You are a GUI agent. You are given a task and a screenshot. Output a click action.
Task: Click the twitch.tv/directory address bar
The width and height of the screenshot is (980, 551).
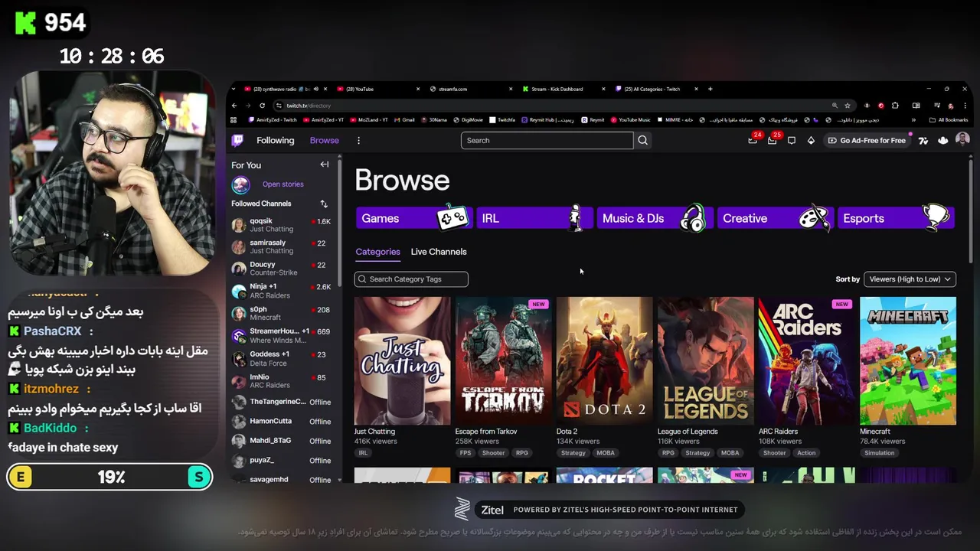tap(551, 106)
